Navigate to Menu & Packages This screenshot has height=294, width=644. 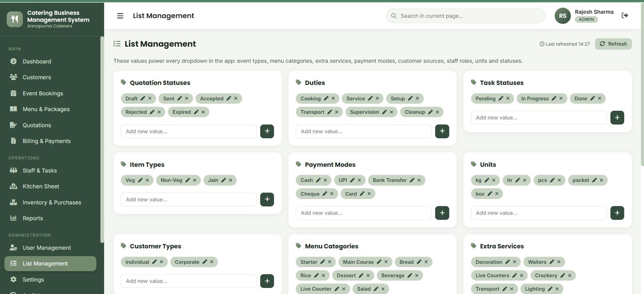50,109
